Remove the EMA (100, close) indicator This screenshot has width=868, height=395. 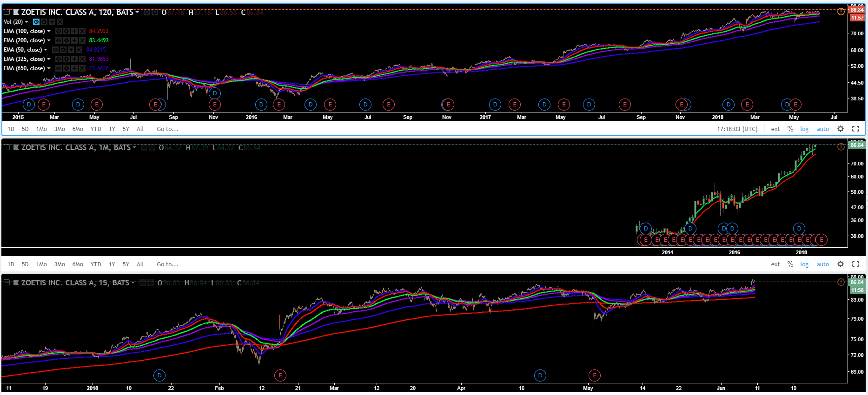tap(82, 31)
